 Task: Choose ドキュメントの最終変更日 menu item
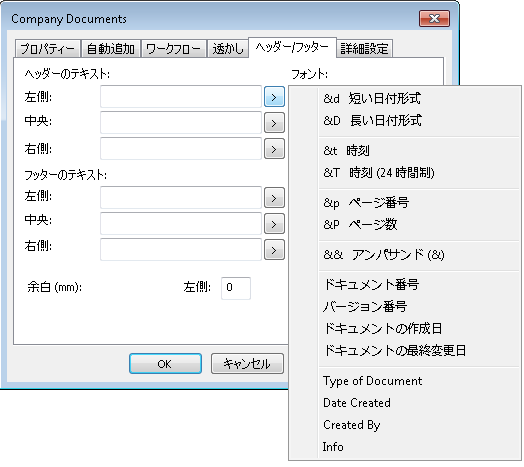tap(404, 351)
